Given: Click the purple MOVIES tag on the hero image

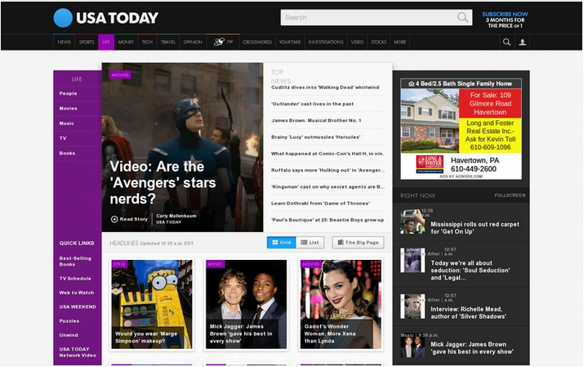Looking at the screenshot, I should 120,75.
